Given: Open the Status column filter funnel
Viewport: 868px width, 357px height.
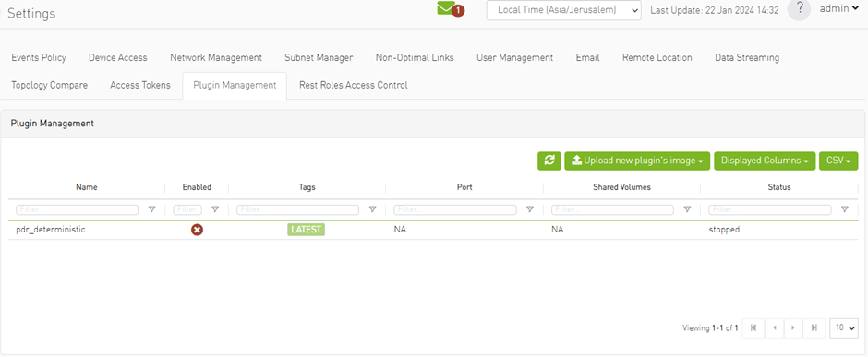Looking at the screenshot, I should click(x=845, y=210).
